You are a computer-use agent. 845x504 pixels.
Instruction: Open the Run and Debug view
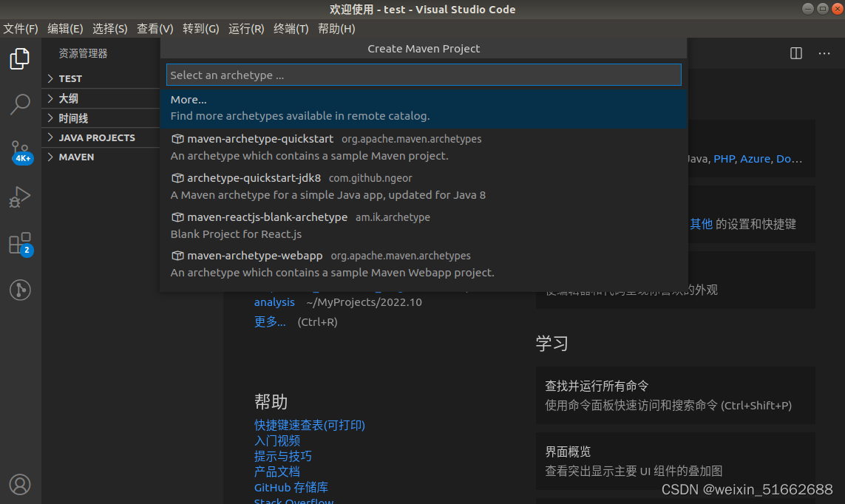pyautogui.click(x=20, y=197)
